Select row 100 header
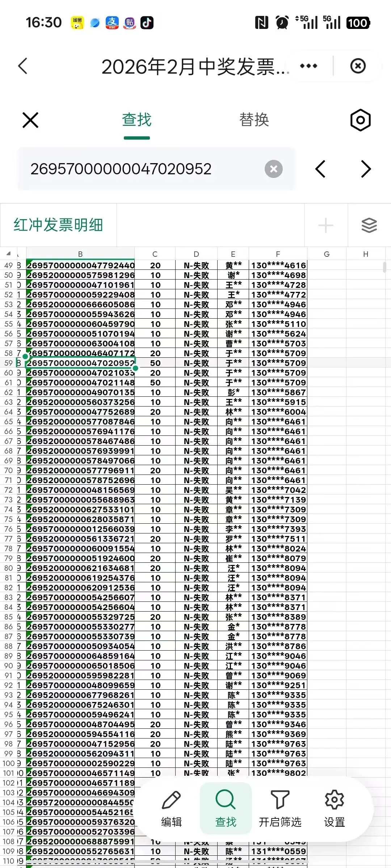Viewport: 391px width, 868px height. tap(8, 763)
